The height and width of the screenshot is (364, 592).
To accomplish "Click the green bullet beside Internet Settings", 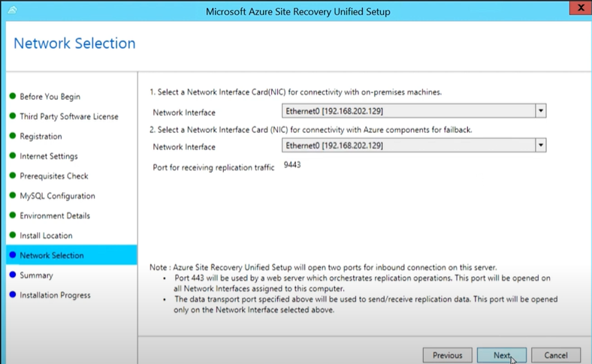I will click(x=13, y=155).
